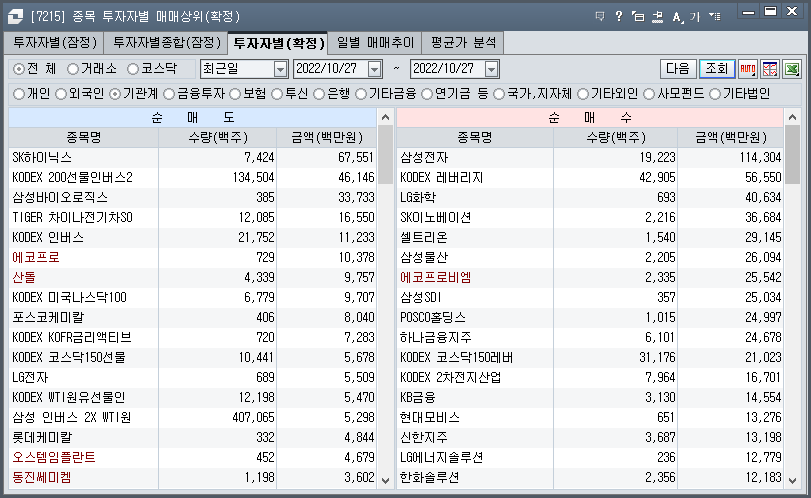Select the 기타금융 radio button
Screen dimensions: 811x498
[x=361, y=94]
